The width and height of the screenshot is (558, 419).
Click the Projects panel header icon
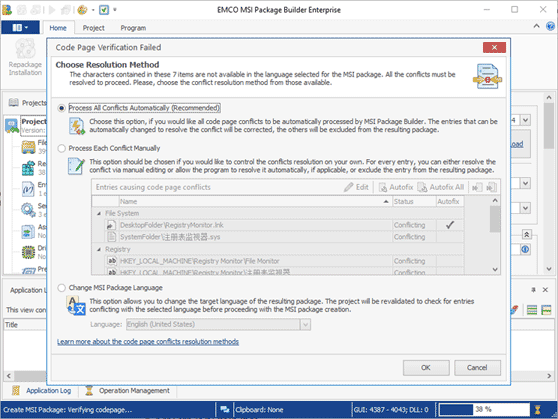point(14,103)
